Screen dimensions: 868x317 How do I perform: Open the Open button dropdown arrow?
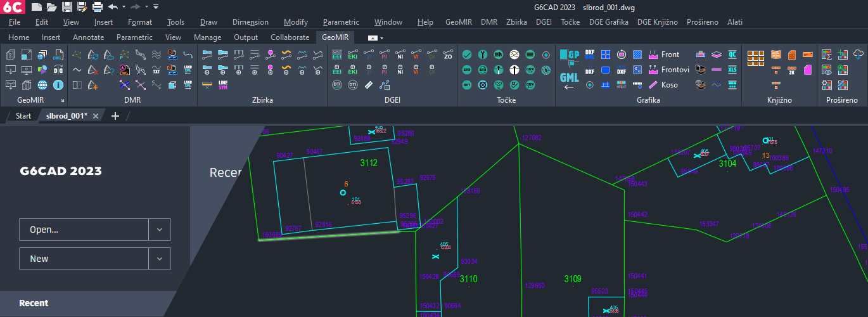pos(160,230)
